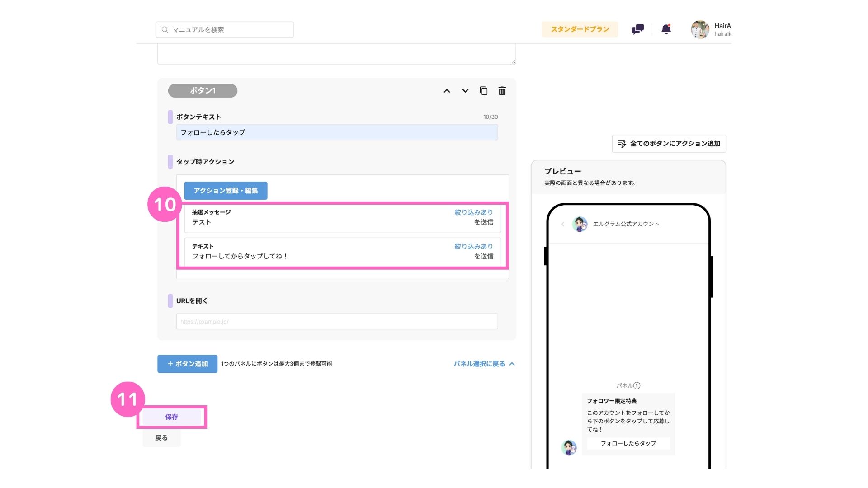Image resolution: width=868 pixels, height=488 pixels.
Task: Click the 保存 save button
Action: 171,417
